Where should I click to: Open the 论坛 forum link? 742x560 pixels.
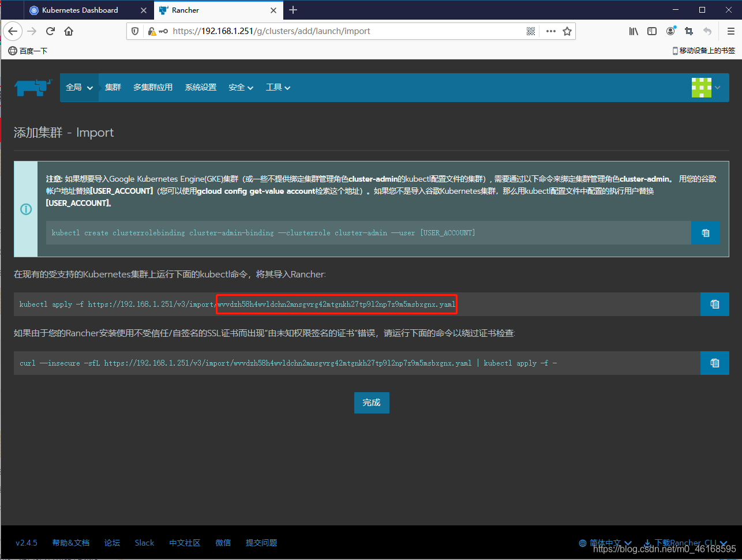click(112, 543)
